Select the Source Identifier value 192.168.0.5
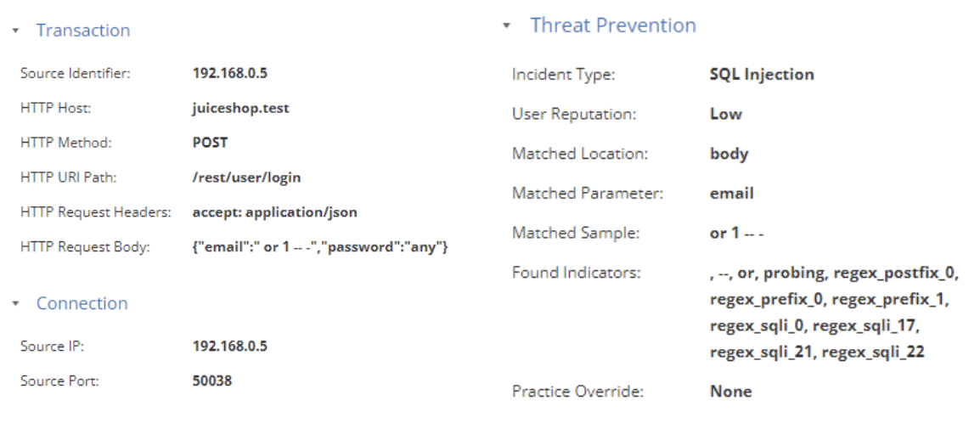Screen dimensions: 980x423 tap(230, 73)
